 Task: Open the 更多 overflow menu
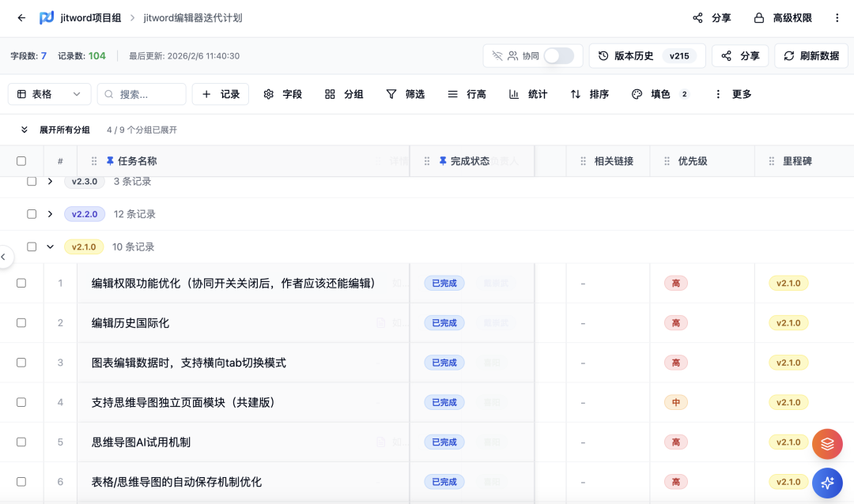pyautogui.click(x=737, y=94)
